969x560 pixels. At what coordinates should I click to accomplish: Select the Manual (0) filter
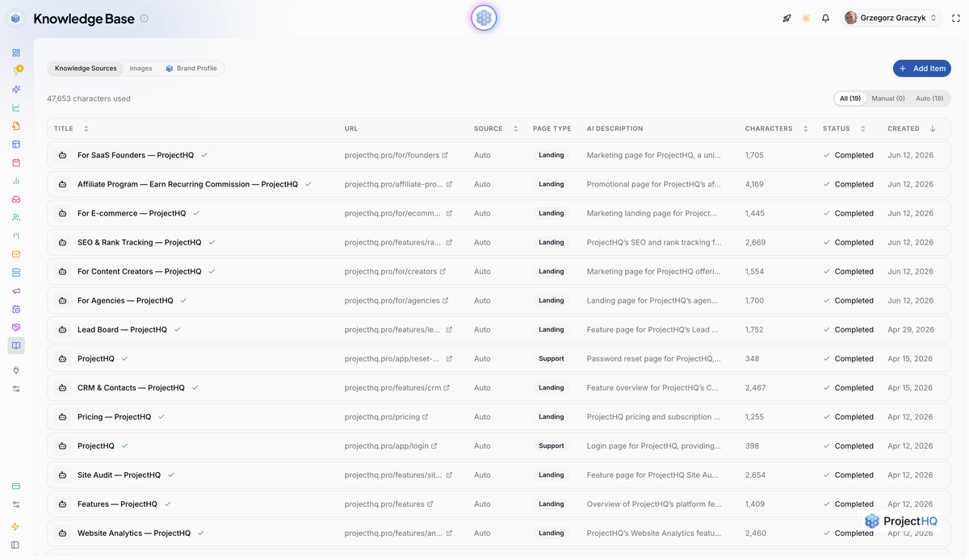(888, 98)
